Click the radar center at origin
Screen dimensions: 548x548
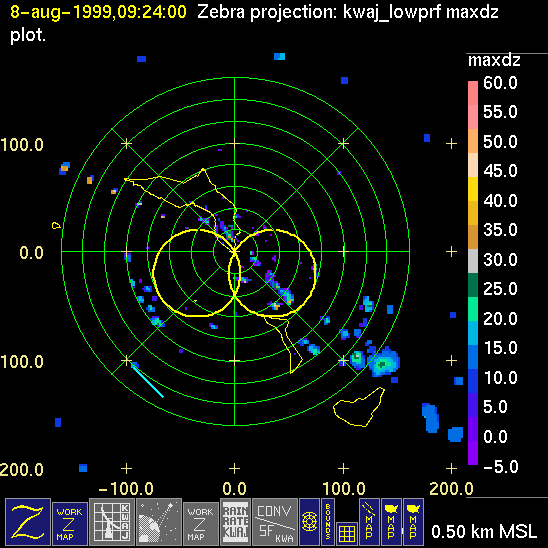(x=235, y=251)
